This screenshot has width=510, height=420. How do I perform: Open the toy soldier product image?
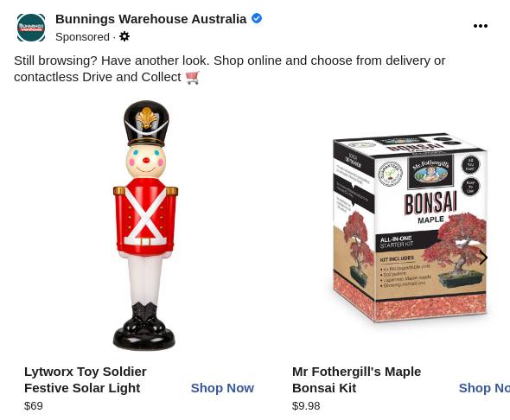(145, 226)
